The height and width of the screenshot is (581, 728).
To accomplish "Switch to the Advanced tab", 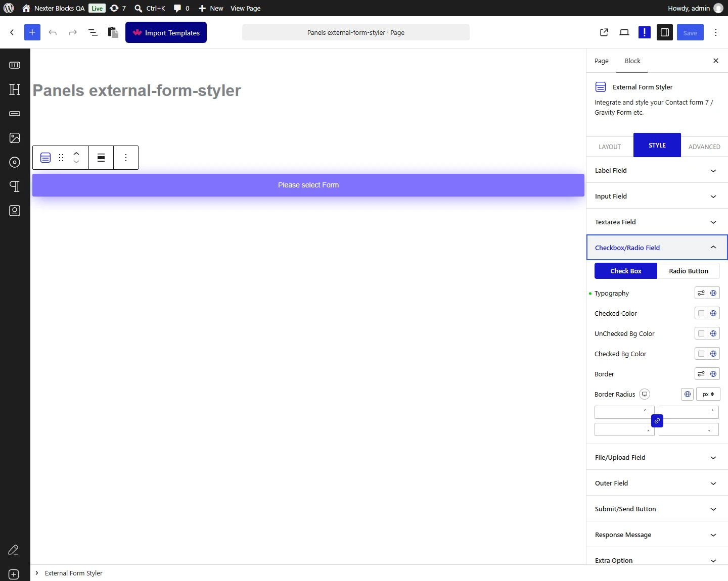I will click(x=704, y=147).
